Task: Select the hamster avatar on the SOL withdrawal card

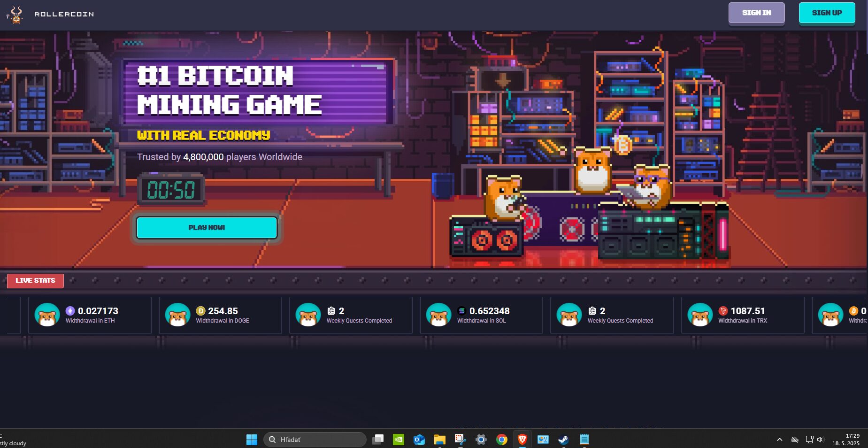Action: tap(438, 315)
